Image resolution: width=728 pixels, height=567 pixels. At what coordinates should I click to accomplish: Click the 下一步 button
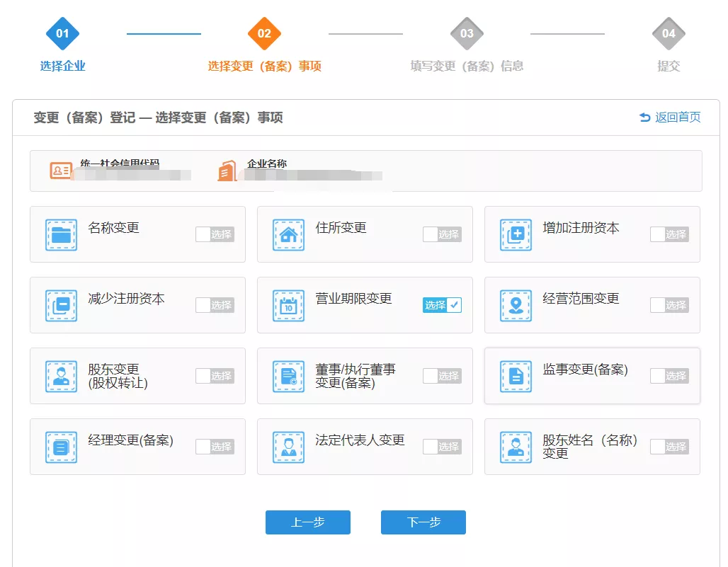tap(423, 522)
